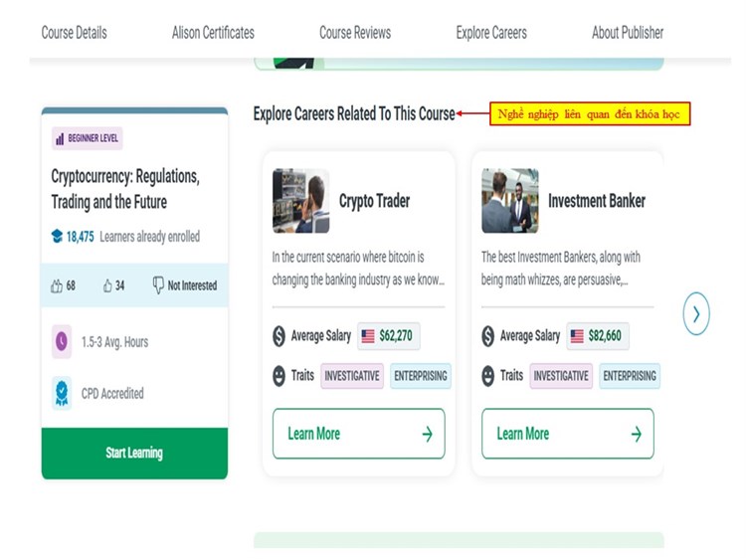Open the Alison Certificates tab
The height and width of the screenshot is (560, 746).
pos(213,33)
